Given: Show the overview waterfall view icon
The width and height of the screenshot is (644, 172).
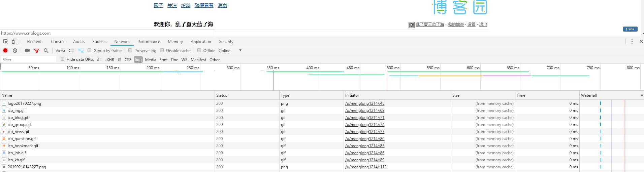Looking at the screenshot, I should [81, 51].
